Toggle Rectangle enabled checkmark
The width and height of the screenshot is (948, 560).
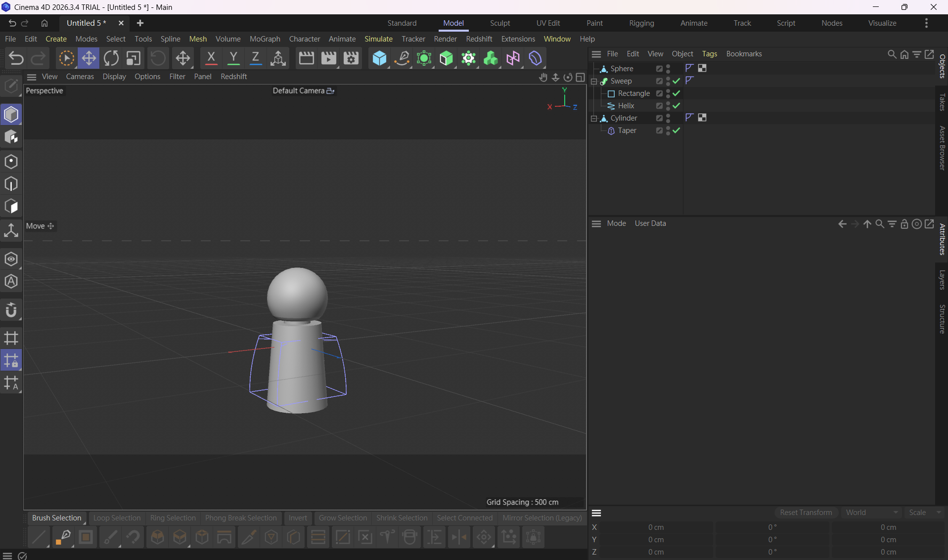pos(676,93)
